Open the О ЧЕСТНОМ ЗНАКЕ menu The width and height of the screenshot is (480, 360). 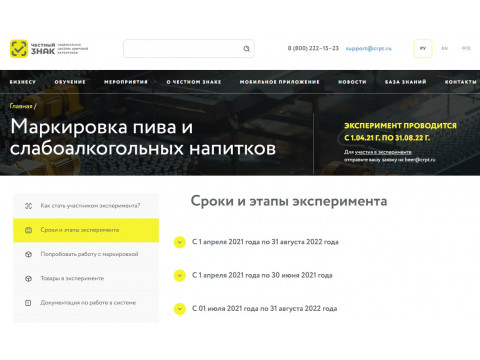click(x=194, y=82)
